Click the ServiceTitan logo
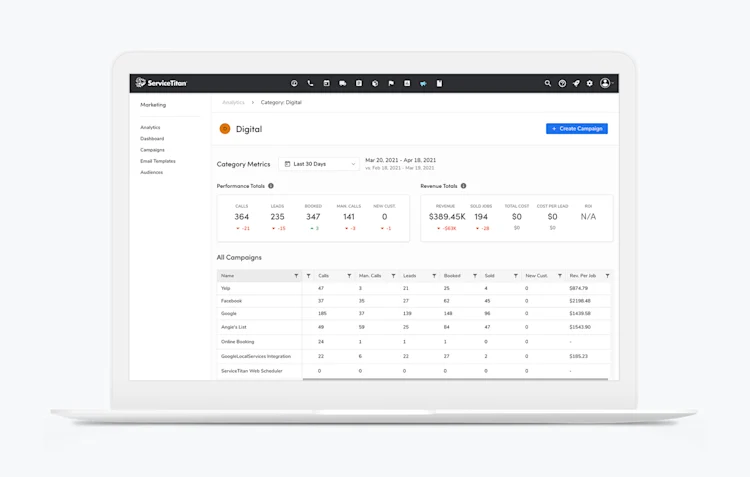 tap(161, 83)
